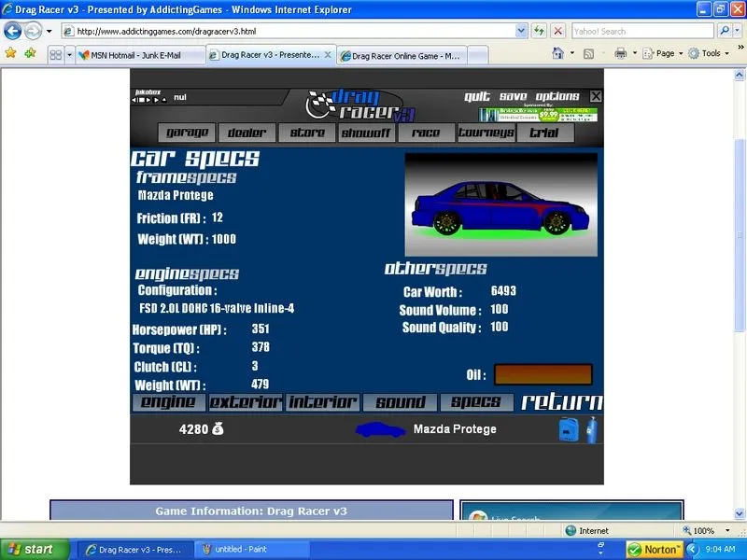Screen dimensions: 747x560
Task: Click the orange oil level bar
Action: point(543,374)
